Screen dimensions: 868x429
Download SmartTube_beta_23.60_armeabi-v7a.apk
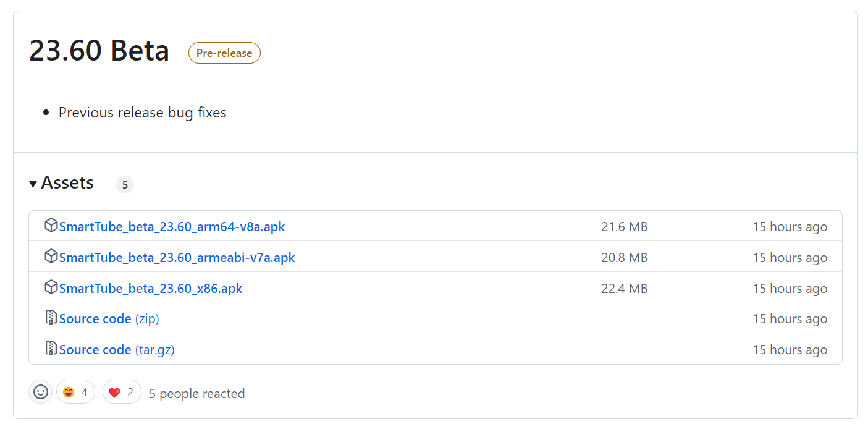177,258
